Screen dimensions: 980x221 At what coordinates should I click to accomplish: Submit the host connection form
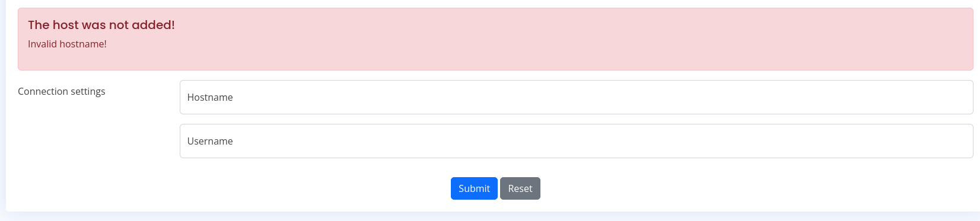pos(474,188)
